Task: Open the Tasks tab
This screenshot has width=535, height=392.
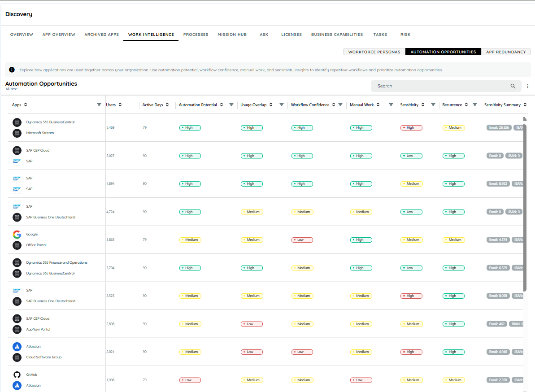Action: pyautogui.click(x=380, y=35)
